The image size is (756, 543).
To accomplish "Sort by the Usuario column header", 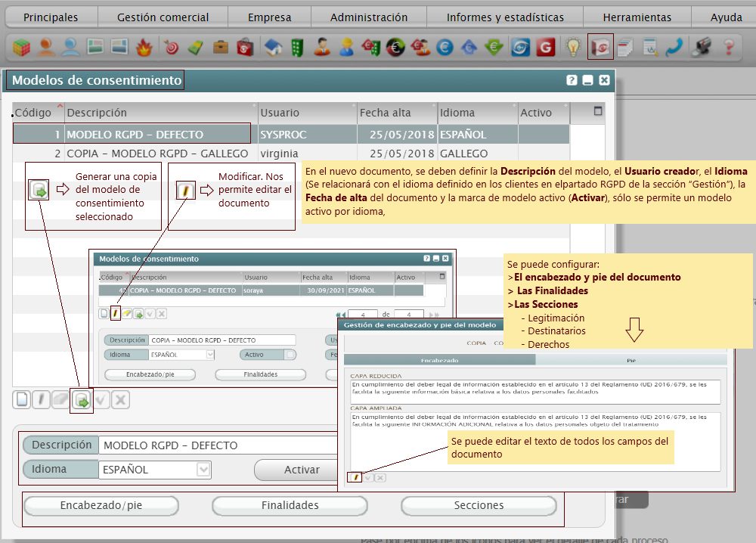I will (x=308, y=113).
